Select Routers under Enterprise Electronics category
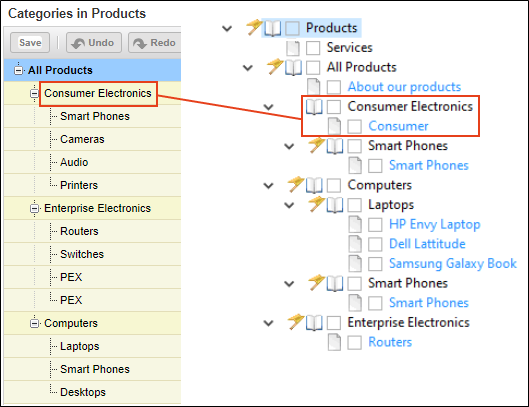The width and height of the screenshot is (529, 407). click(x=79, y=231)
